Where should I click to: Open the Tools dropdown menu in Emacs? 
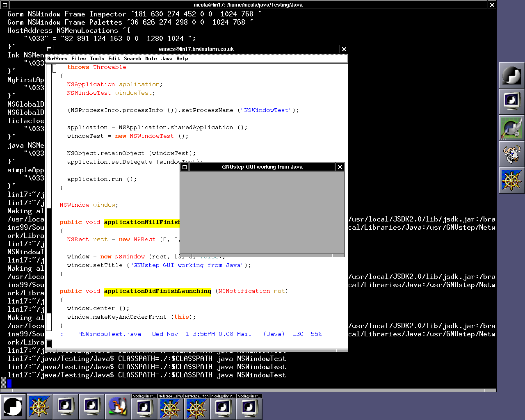(x=97, y=59)
